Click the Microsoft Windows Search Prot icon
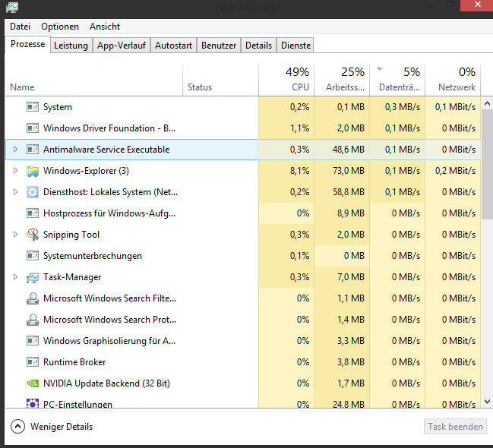 (x=33, y=320)
